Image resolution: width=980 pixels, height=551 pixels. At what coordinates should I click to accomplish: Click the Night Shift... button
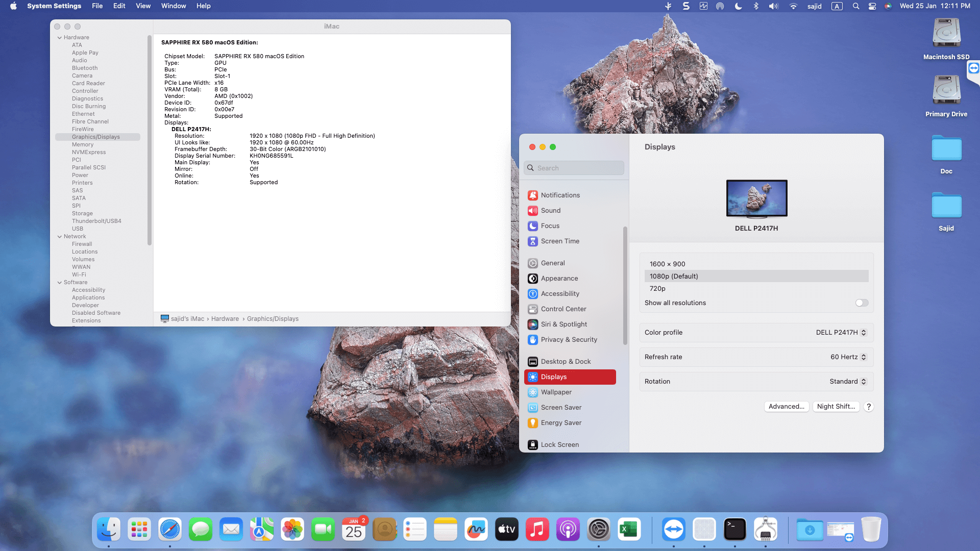tap(836, 407)
